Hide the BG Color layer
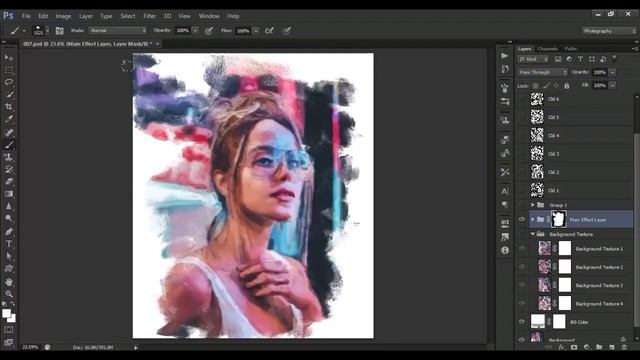Viewport: 640px width, 360px height. point(522,322)
